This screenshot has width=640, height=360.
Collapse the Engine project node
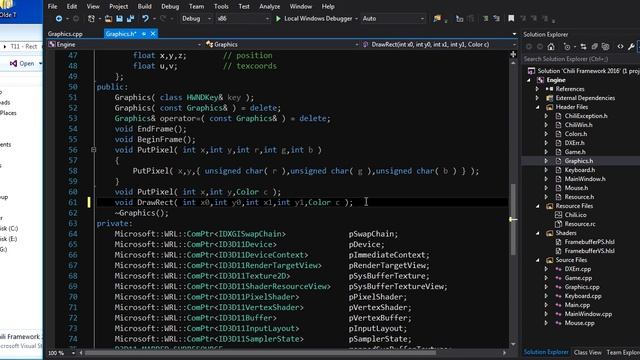tap(529, 80)
